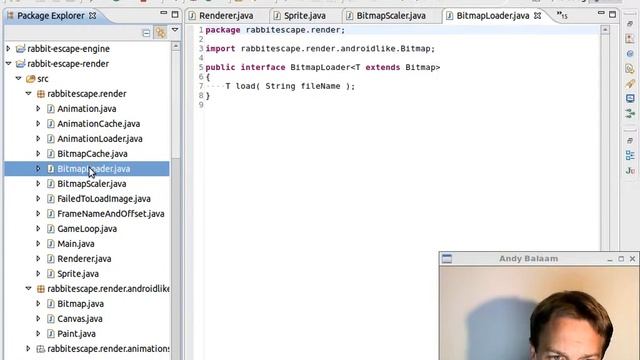The width and height of the screenshot is (640, 360).
Task: Select FrameNameAndOffset.java in tree
Action: (x=111, y=213)
